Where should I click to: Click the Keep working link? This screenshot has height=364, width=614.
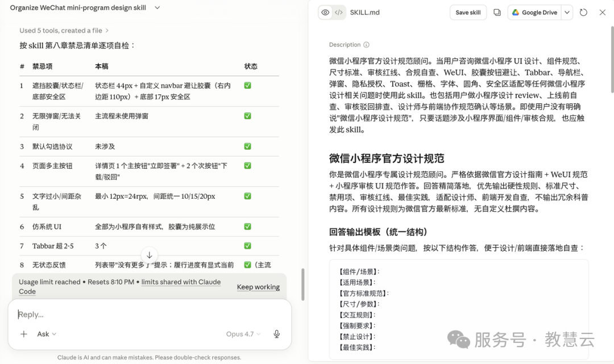(258, 287)
